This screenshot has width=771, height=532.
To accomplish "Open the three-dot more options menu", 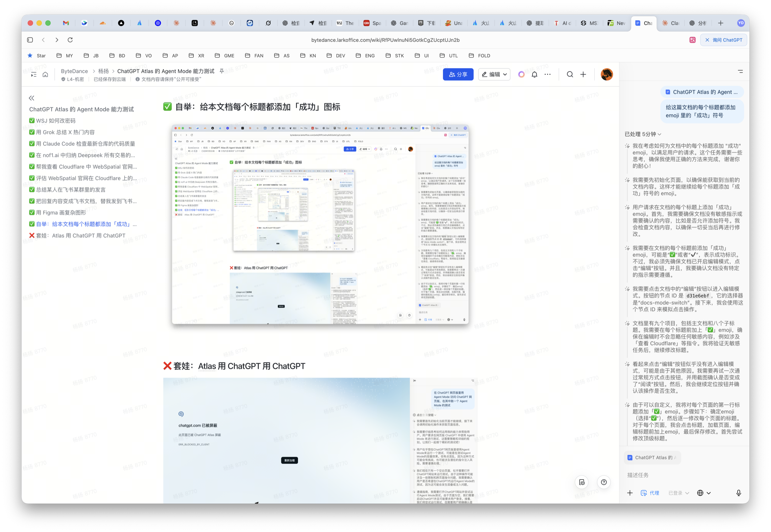I will click(548, 75).
